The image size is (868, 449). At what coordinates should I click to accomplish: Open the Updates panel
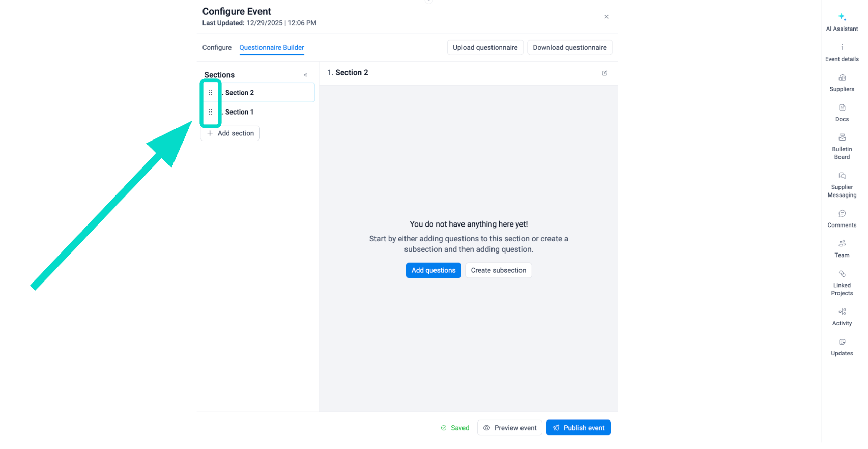point(842,347)
